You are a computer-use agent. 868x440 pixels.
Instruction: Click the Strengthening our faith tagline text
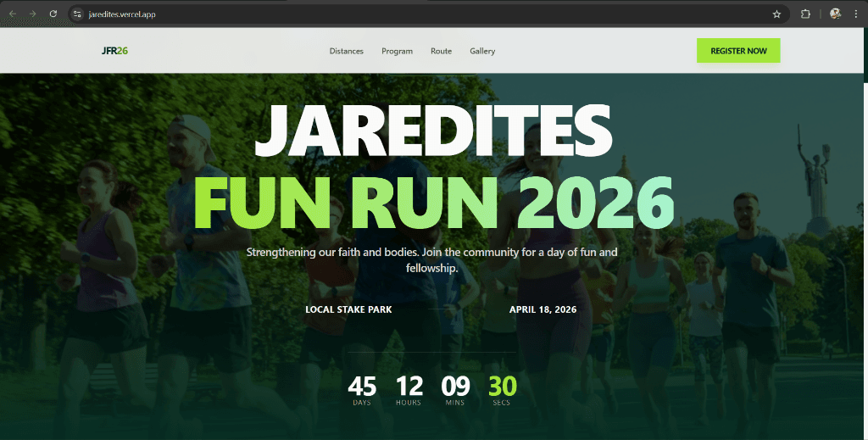pyautogui.click(x=431, y=260)
